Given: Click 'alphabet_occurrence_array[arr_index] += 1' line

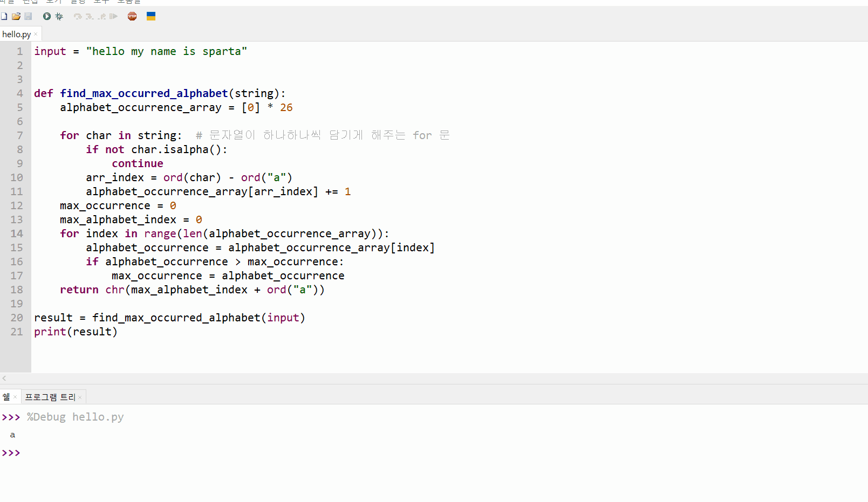Looking at the screenshot, I should click(x=218, y=191).
